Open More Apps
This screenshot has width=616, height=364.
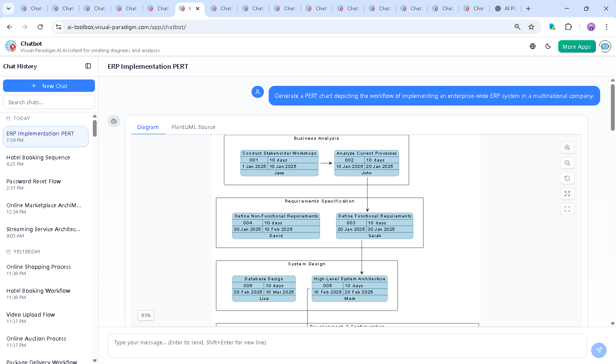[x=577, y=46]
